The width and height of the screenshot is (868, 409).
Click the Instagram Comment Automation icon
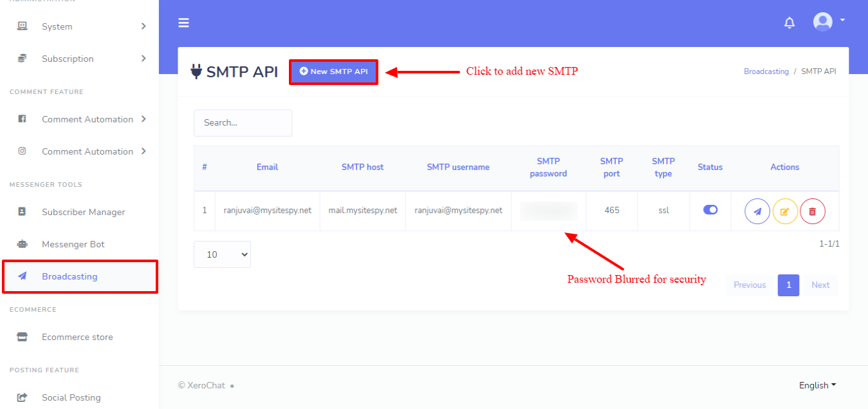click(22, 151)
